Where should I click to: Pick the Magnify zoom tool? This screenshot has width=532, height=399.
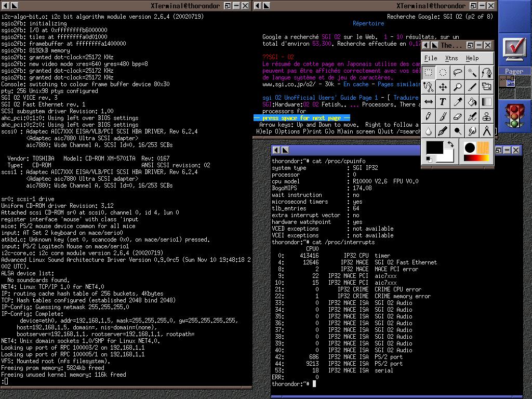tap(457, 87)
